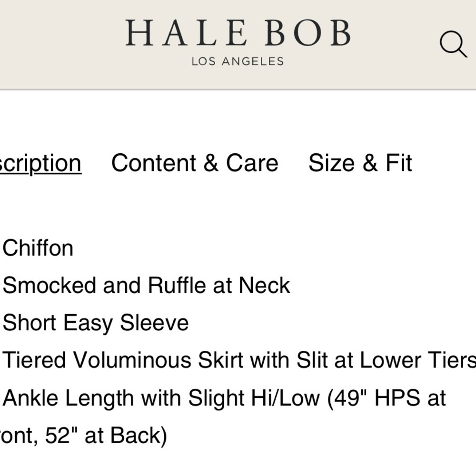Open the Content & Care tab

(x=195, y=163)
